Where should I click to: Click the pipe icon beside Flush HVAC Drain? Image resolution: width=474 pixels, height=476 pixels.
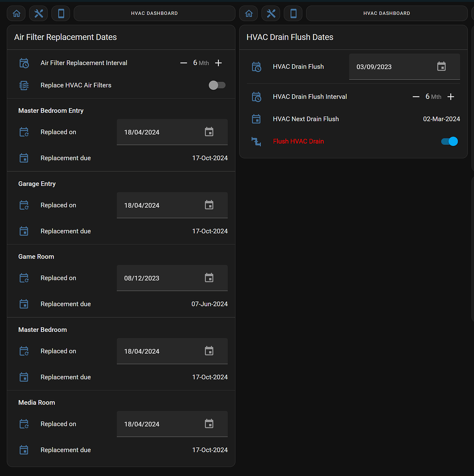pyautogui.click(x=256, y=141)
